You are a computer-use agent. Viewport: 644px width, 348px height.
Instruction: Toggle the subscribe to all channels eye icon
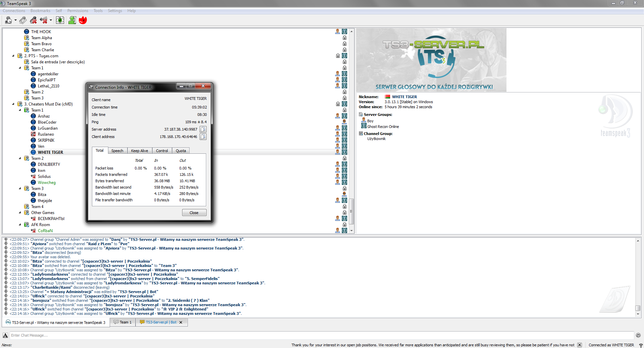(x=60, y=20)
